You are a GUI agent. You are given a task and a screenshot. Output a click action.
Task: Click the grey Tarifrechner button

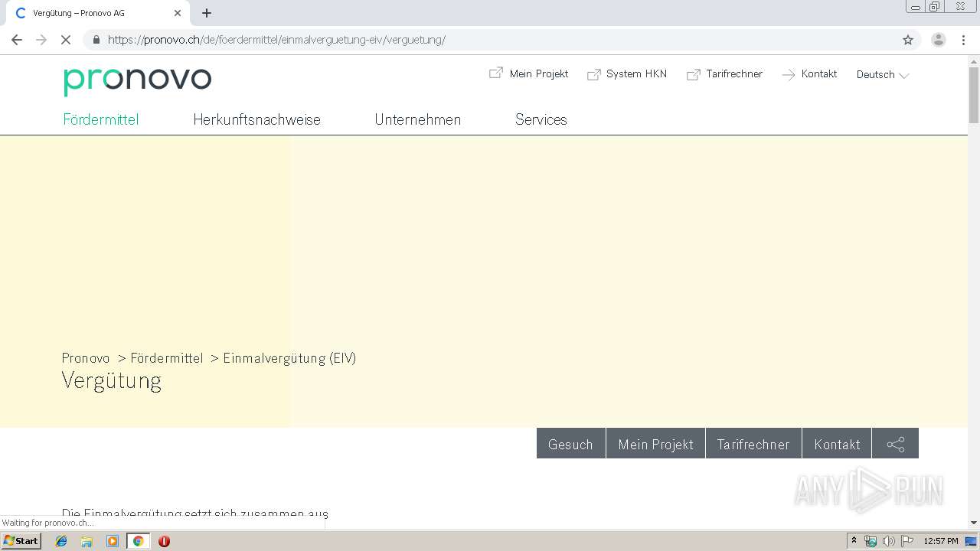coord(753,444)
